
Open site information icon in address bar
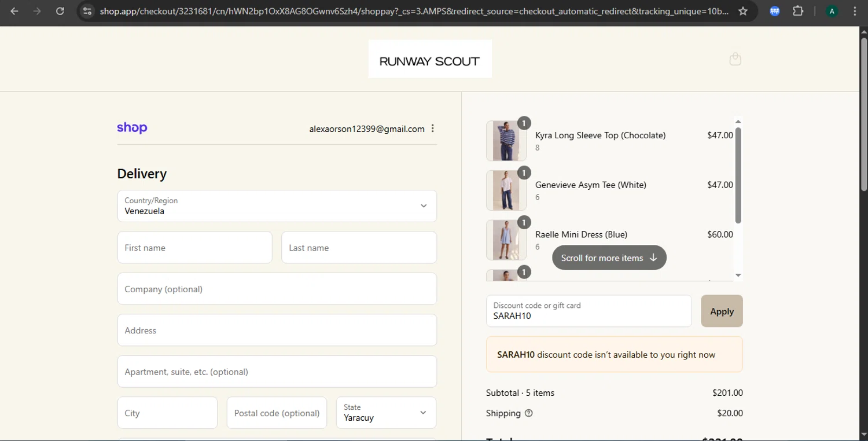(x=87, y=11)
